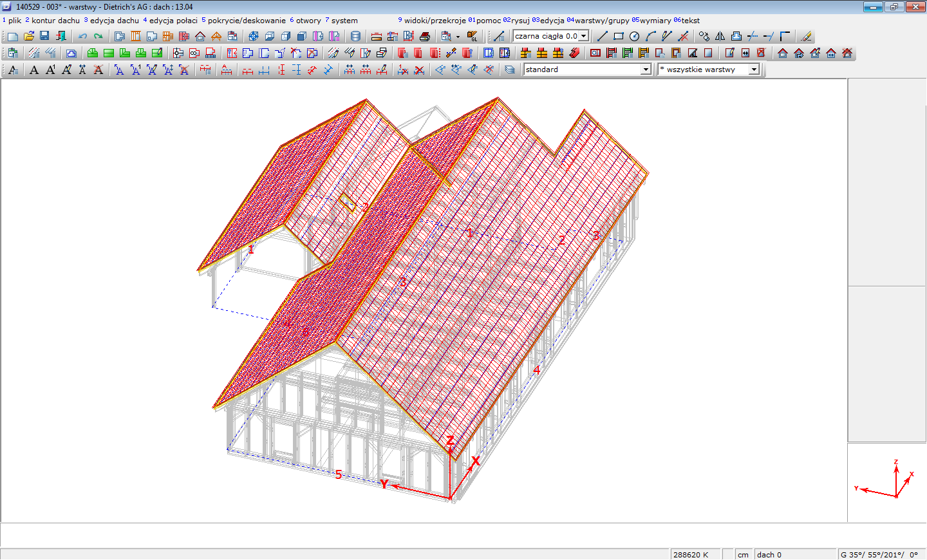
Task: Click the 'cm' units field in status bar
Action: pyautogui.click(x=744, y=554)
